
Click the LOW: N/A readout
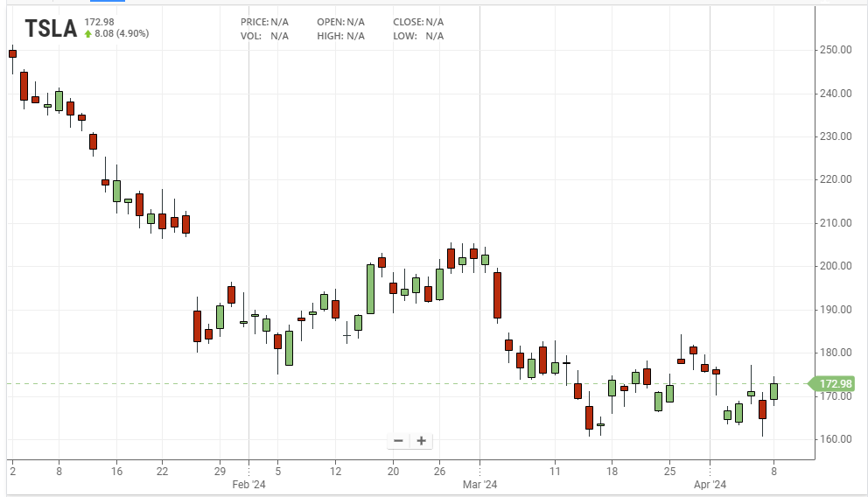[x=418, y=36]
